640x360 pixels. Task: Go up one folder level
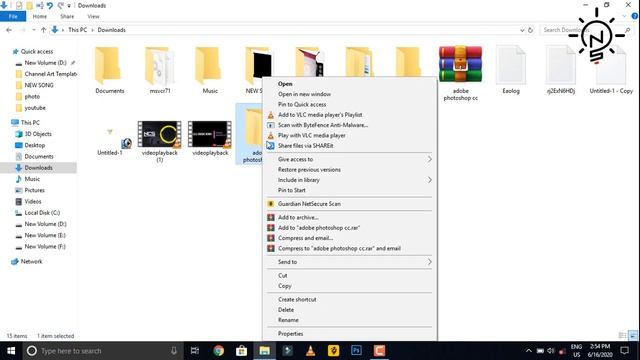[x=43, y=30]
